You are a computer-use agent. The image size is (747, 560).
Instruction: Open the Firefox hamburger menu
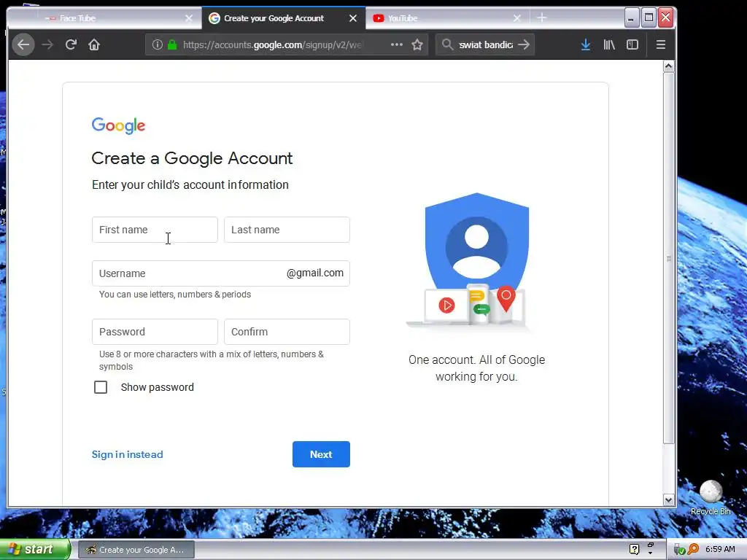tap(660, 44)
